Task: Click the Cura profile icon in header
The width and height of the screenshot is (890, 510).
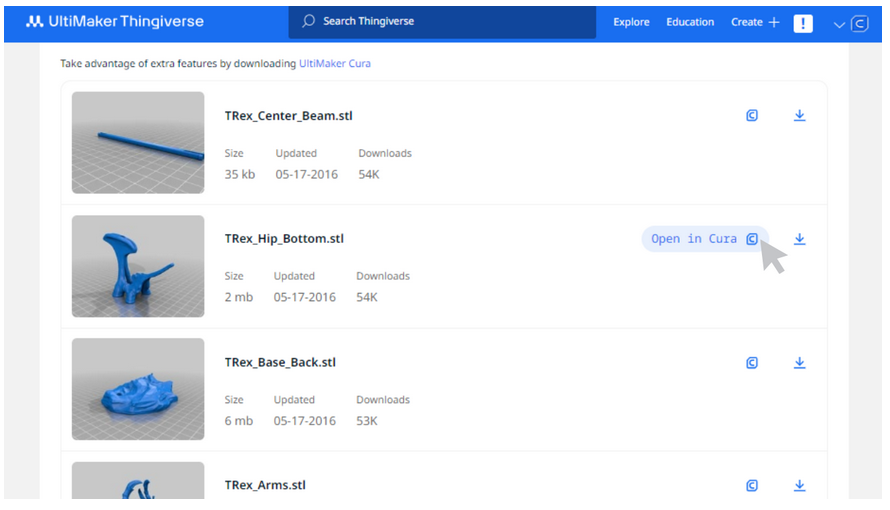Action: point(860,24)
